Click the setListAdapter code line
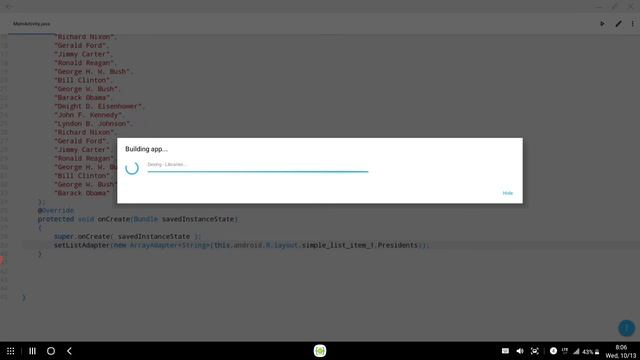This screenshot has height=360, width=640. 241,245
